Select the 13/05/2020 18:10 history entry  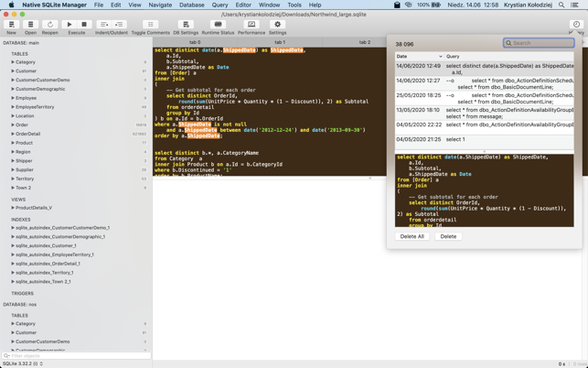click(x=418, y=110)
